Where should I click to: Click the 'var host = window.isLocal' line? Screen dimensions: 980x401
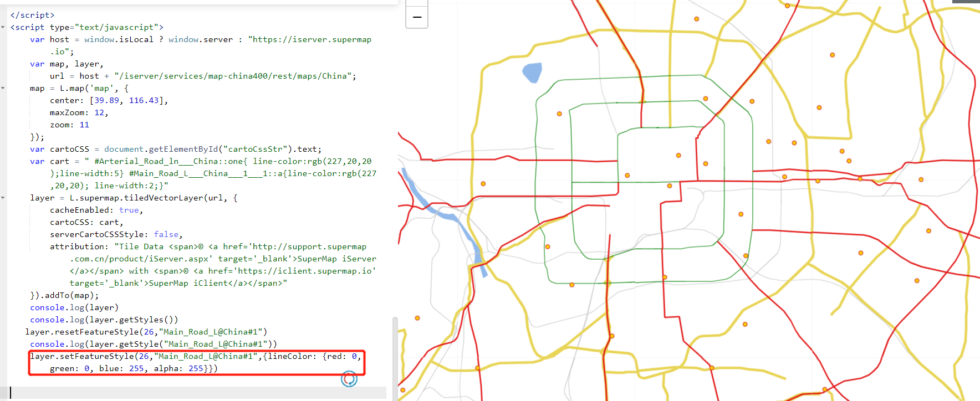click(201, 39)
